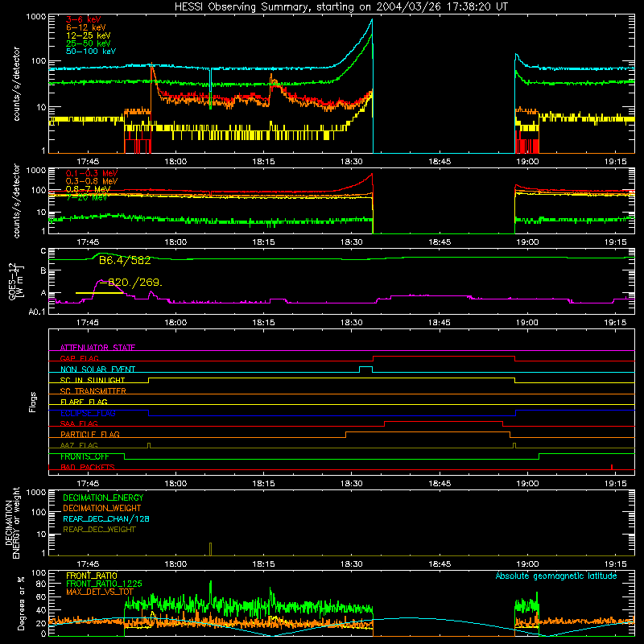Screen dimensions: 644x644
Task: Click the MAX_DET_VS_TOT legend label
Action: click(x=100, y=592)
